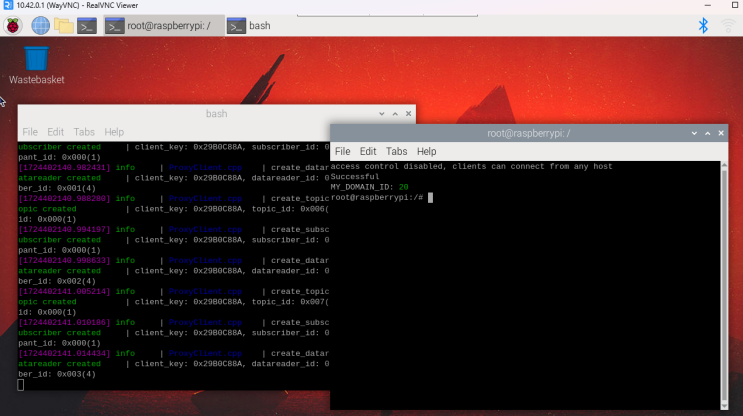Click timestamp [1724402141.014434] in bash log

point(64,353)
